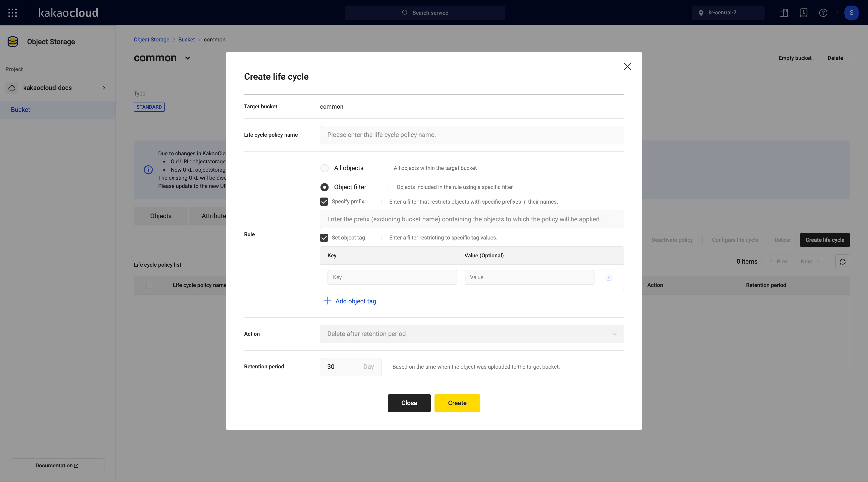Uncheck the Specify prefix checkbox
The image size is (868, 482).
tap(324, 201)
